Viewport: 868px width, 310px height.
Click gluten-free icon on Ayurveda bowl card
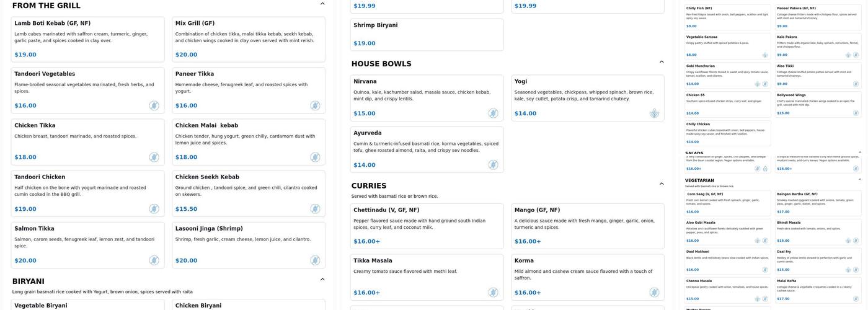coord(493,165)
